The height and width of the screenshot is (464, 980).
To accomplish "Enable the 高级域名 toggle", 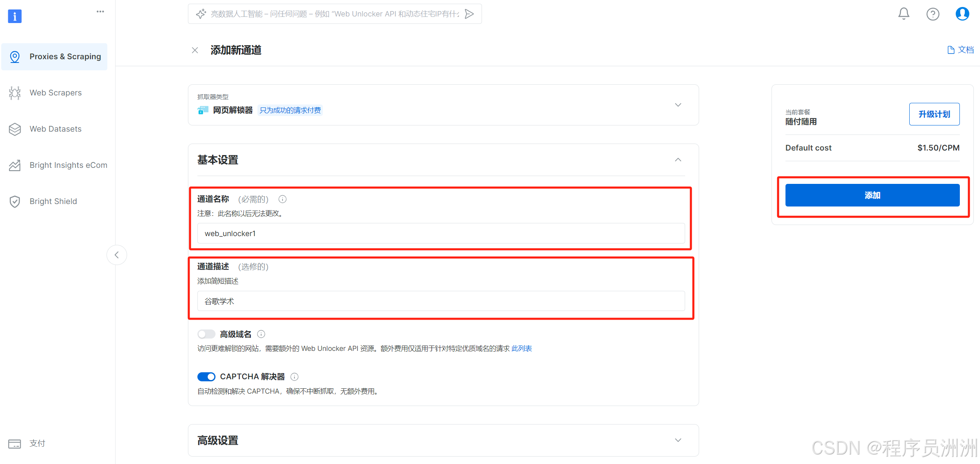I will (206, 334).
